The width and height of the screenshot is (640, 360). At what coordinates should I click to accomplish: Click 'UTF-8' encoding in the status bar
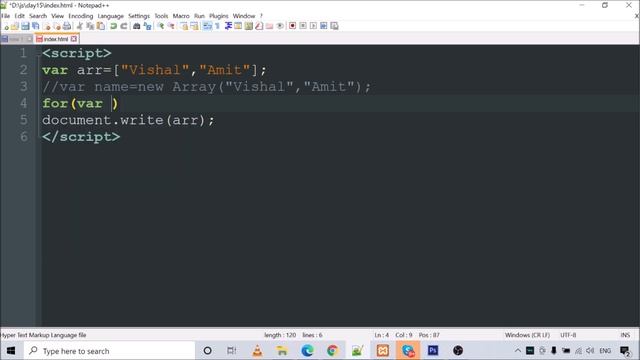[568, 335]
